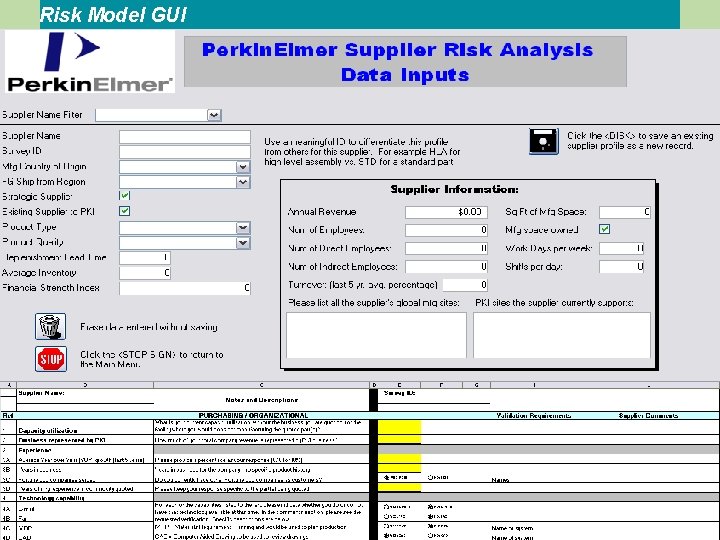The image size is (720, 540).
Task: Click the Capacity utilization row label
Action: tap(48, 431)
